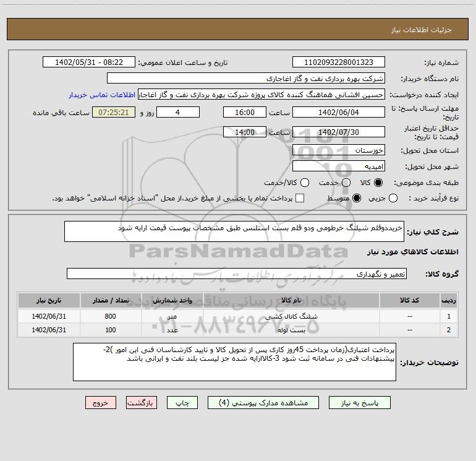The image size is (476, 461).
Task: Click the کد کالا column header
Action: 409,301
